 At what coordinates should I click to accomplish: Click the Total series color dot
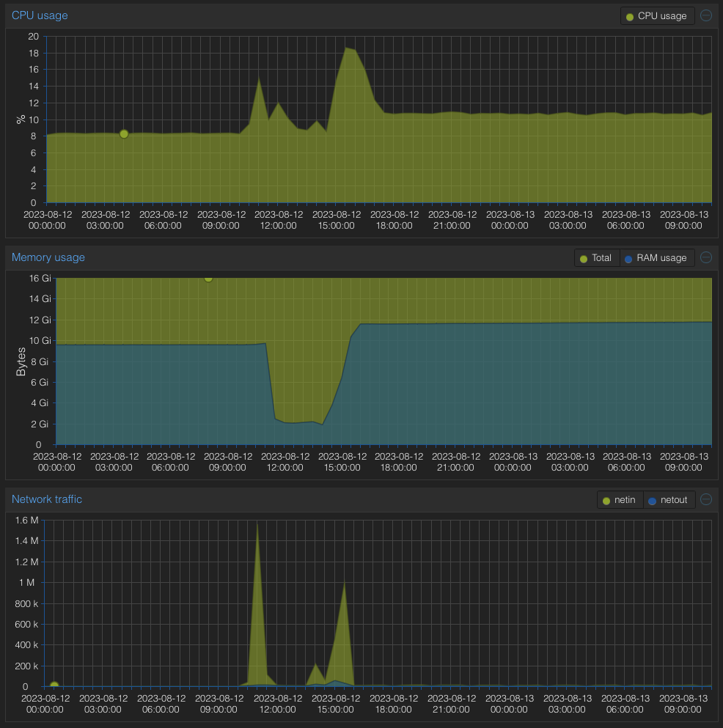(x=584, y=257)
